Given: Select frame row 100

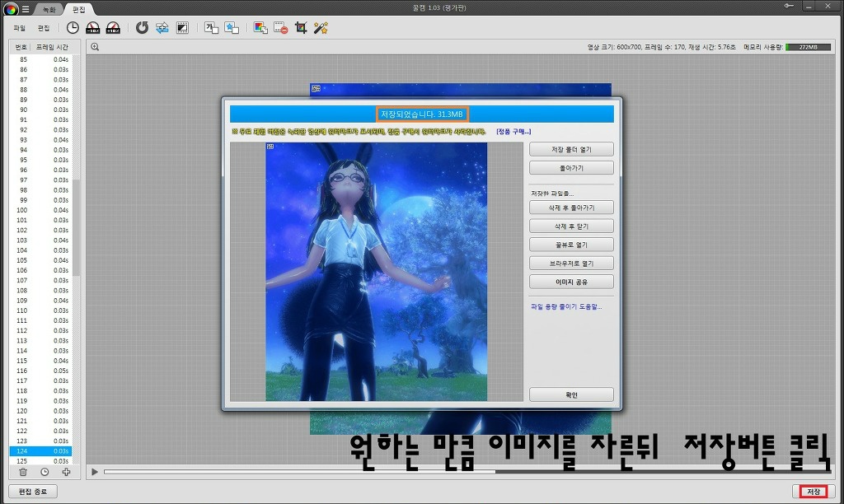Looking at the screenshot, I should coord(40,210).
